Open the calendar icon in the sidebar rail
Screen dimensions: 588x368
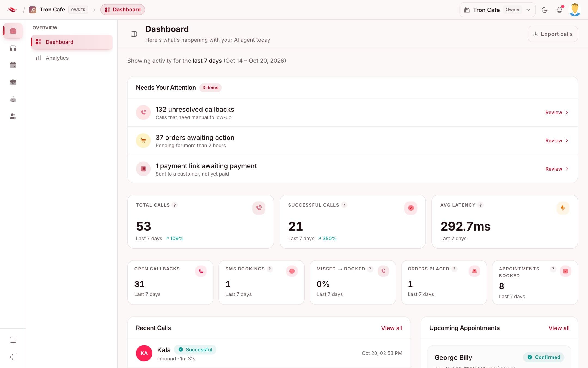(13, 65)
